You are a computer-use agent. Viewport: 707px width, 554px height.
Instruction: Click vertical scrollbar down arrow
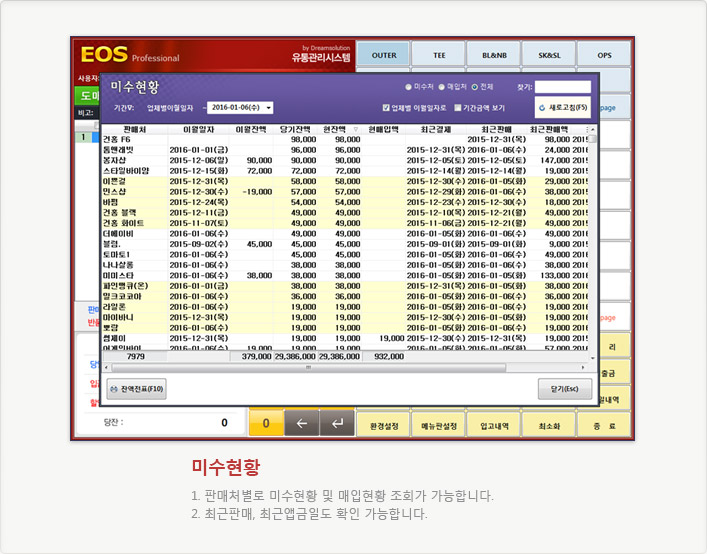tap(593, 358)
